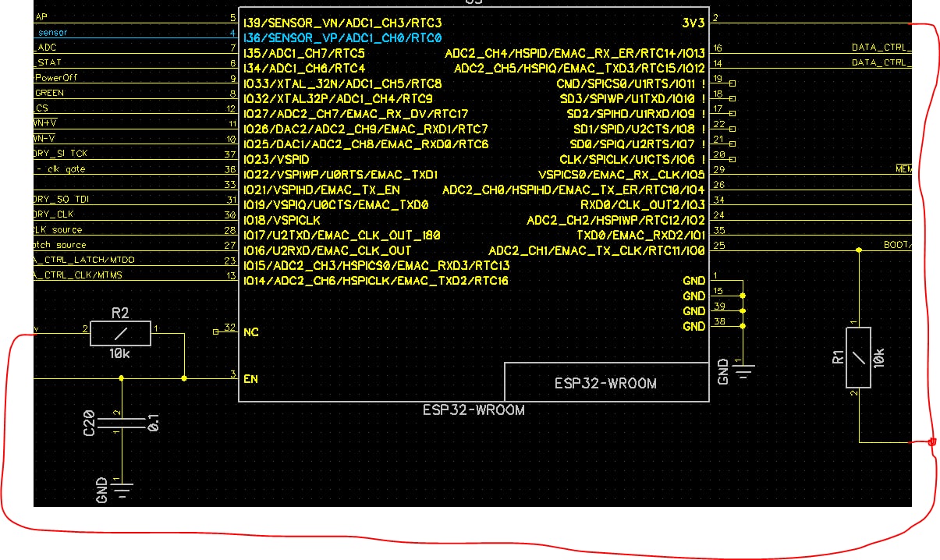
Task: Select the ADC2_CH1/EMAC_TX_CLK/RTC11/IO0 pin label
Action: pos(597,250)
